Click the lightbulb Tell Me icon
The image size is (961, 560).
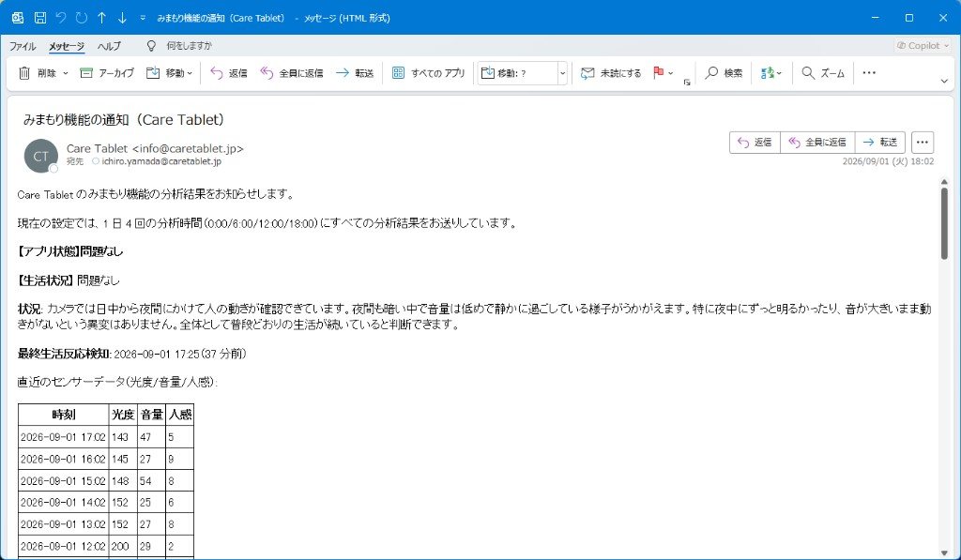coord(151,46)
